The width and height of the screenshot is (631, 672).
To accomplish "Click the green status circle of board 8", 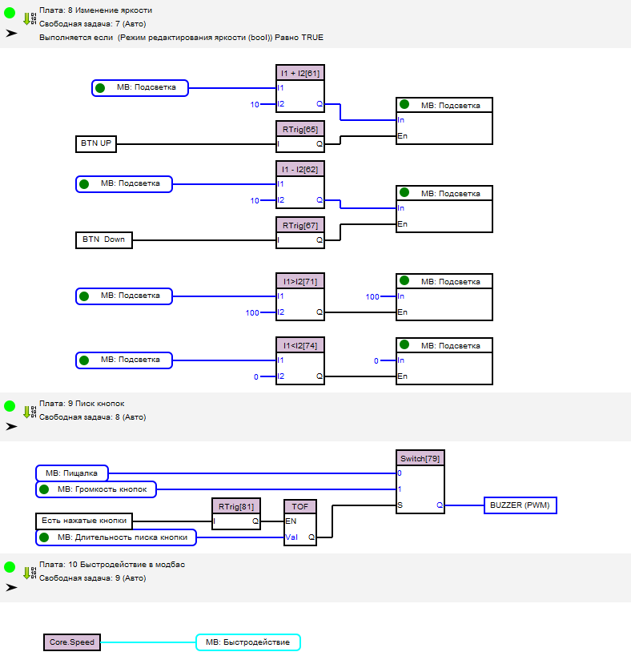I will point(10,13).
